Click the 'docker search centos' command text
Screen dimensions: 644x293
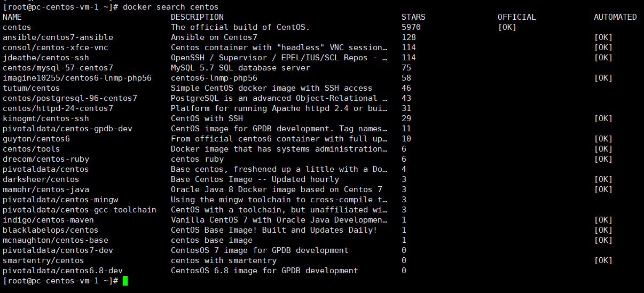171,7
